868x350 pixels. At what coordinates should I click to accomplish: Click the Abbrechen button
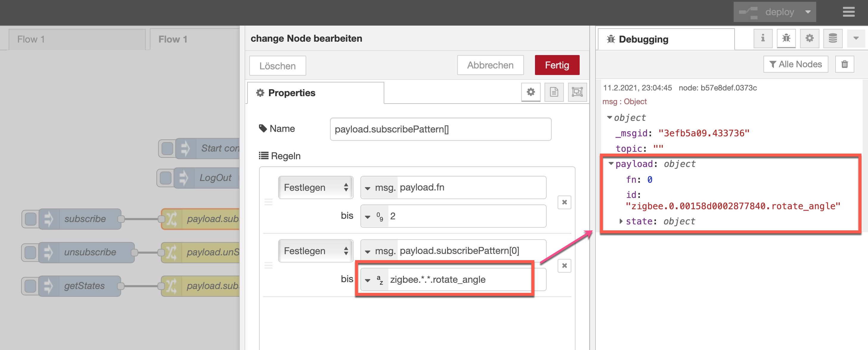[x=490, y=65]
